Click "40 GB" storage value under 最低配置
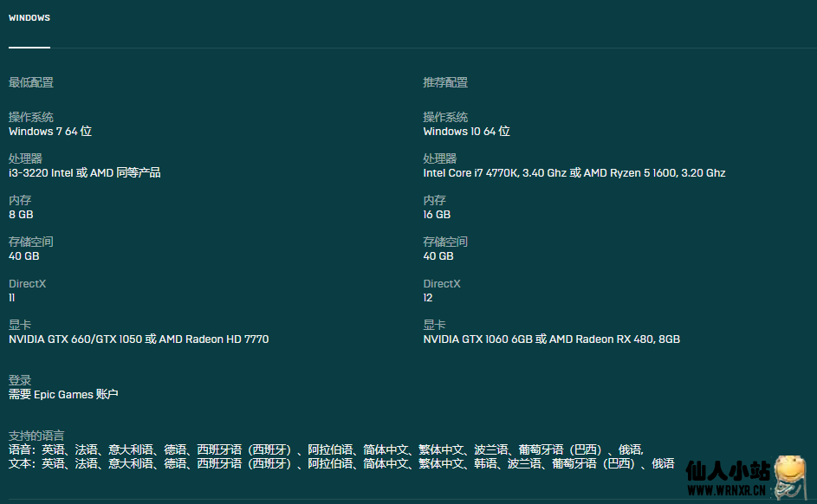Image resolution: width=817 pixels, height=504 pixels. pyautogui.click(x=24, y=256)
